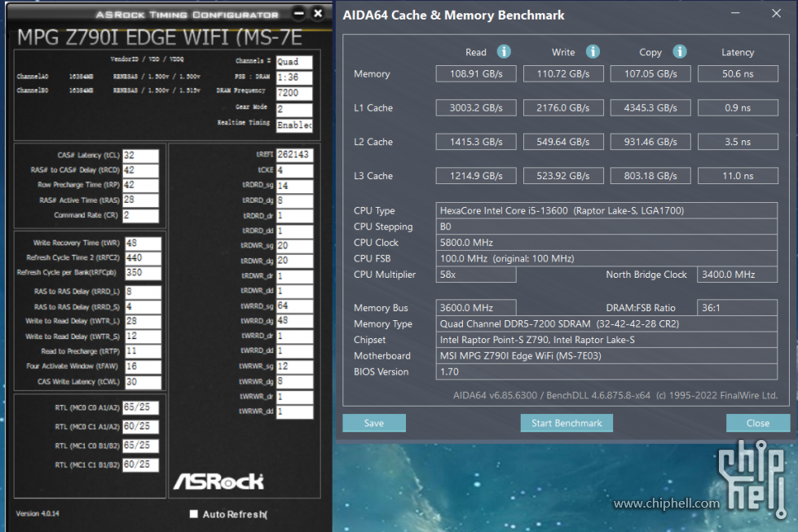Select the Four Activate Window (tFAW) field
Image resolution: width=798 pixels, height=532 pixels.
[x=143, y=367]
